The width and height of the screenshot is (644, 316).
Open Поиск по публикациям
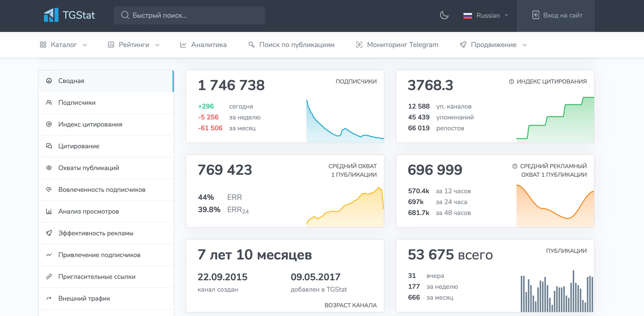tap(291, 45)
